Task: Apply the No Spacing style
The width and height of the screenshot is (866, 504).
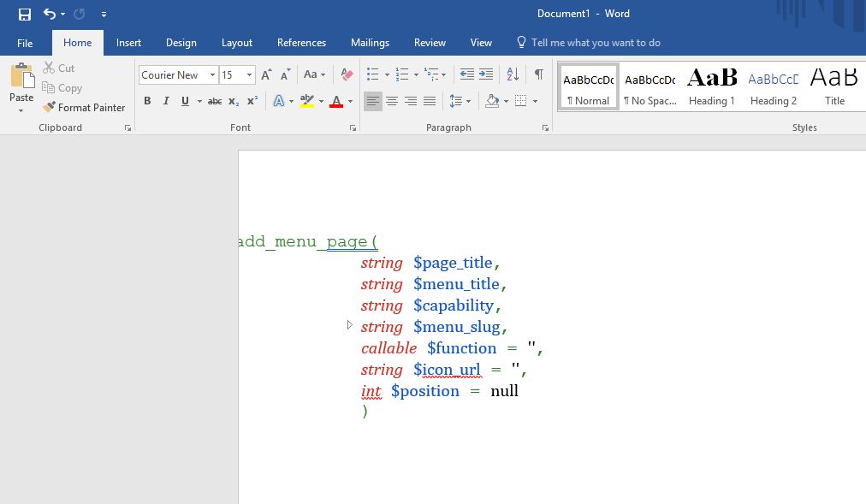Action: pos(650,87)
